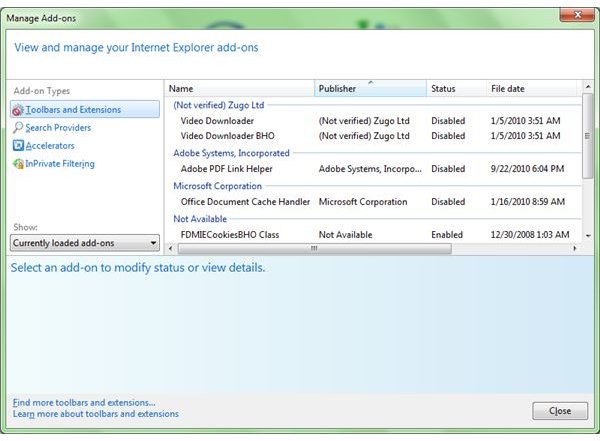Open Search Providers add-on type
600x441 pixels.
58,127
